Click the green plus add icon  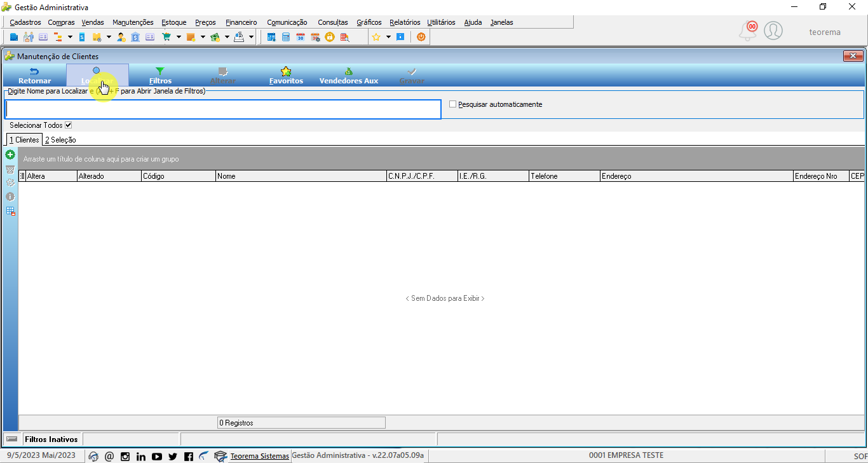pyautogui.click(x=10, y=155)
